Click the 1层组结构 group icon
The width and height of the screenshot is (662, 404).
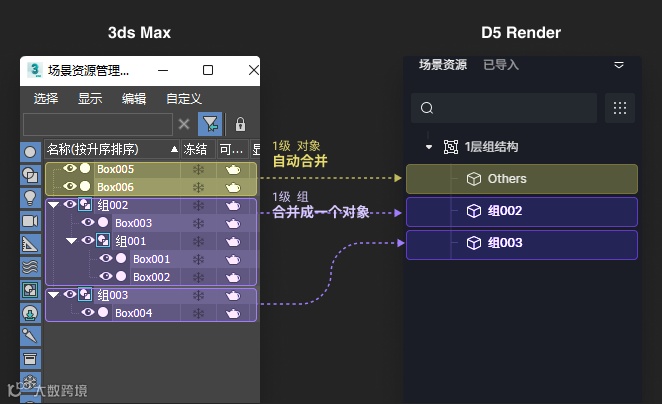[x=451, y=147]
